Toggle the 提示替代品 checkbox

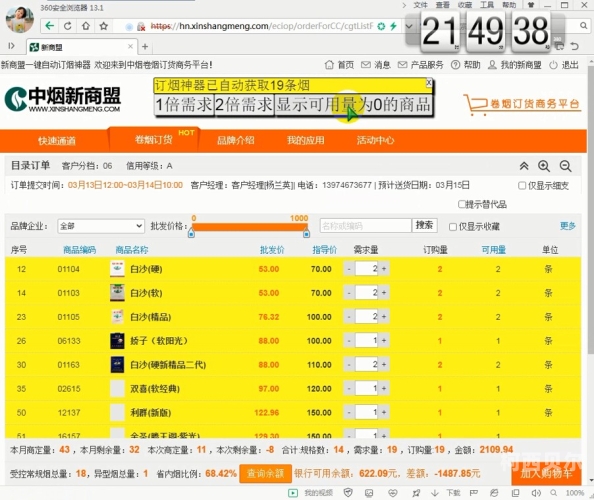[x=461, y=204]
